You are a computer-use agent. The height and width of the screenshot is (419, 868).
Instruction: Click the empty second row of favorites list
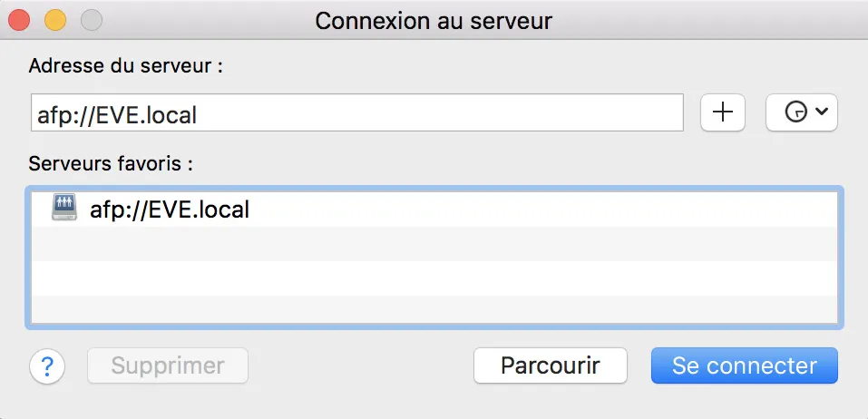click(x=434, y=244)
